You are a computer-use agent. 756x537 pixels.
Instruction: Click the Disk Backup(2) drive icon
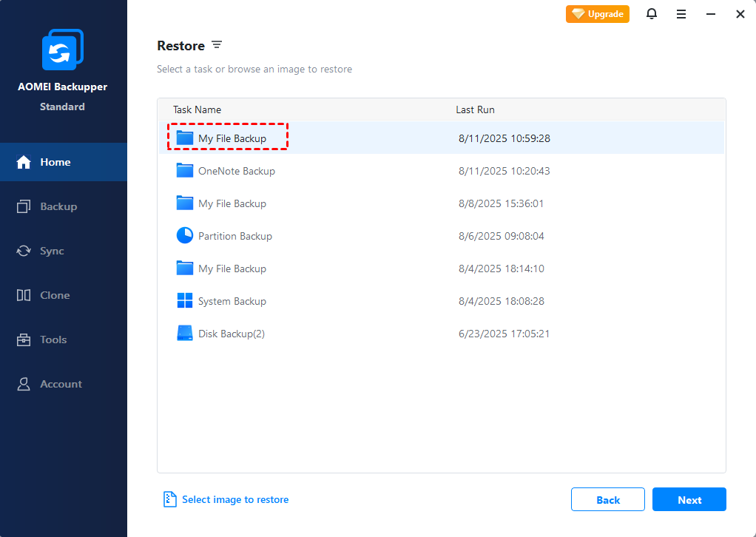pos(185,334)
